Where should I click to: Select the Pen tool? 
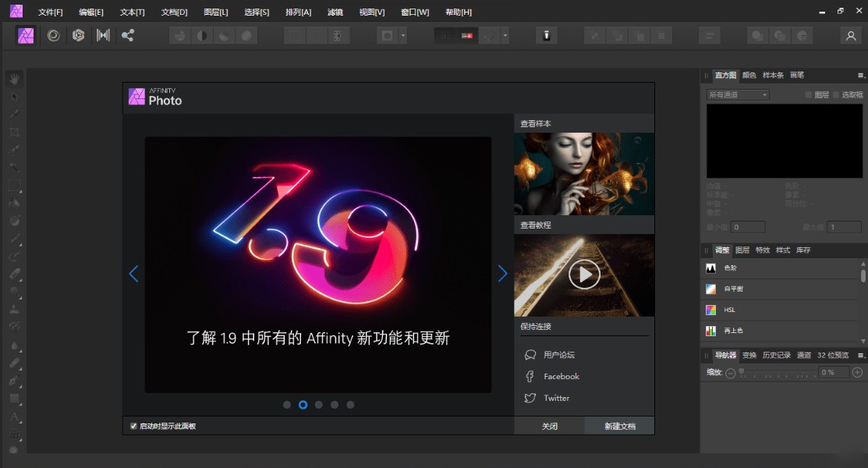point(14,381)
